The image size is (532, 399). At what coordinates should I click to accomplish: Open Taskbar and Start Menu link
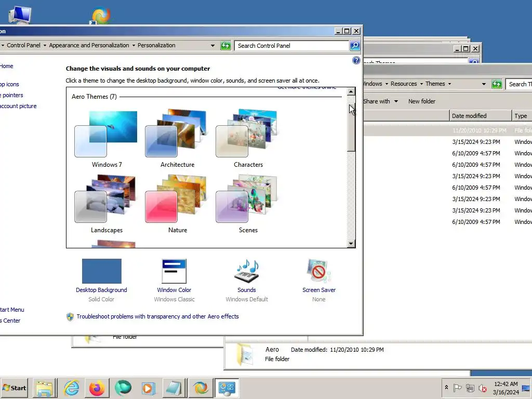[12, 310]
